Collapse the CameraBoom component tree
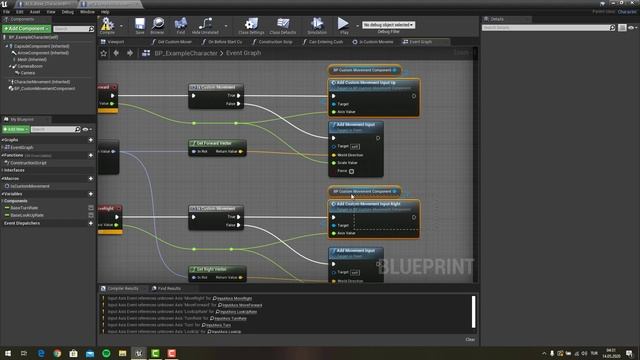The width and height of the screenshot is (640, 360). [x=10, y=66]
